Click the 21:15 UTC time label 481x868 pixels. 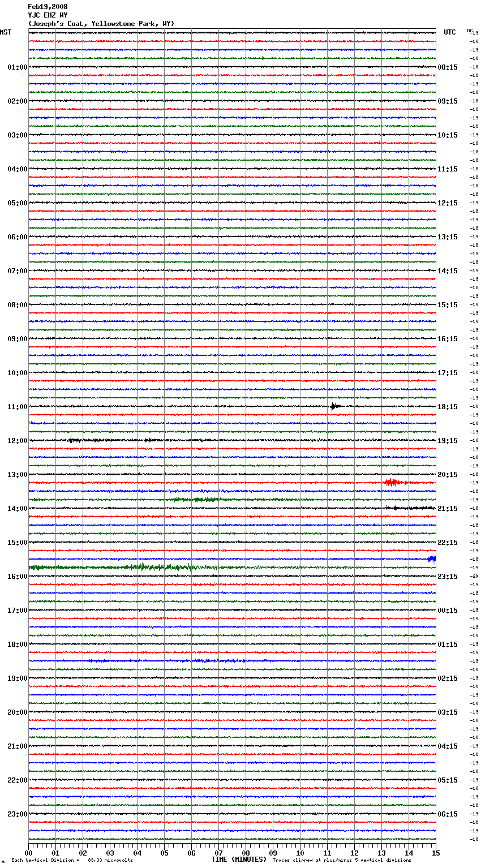coord(448,509)
